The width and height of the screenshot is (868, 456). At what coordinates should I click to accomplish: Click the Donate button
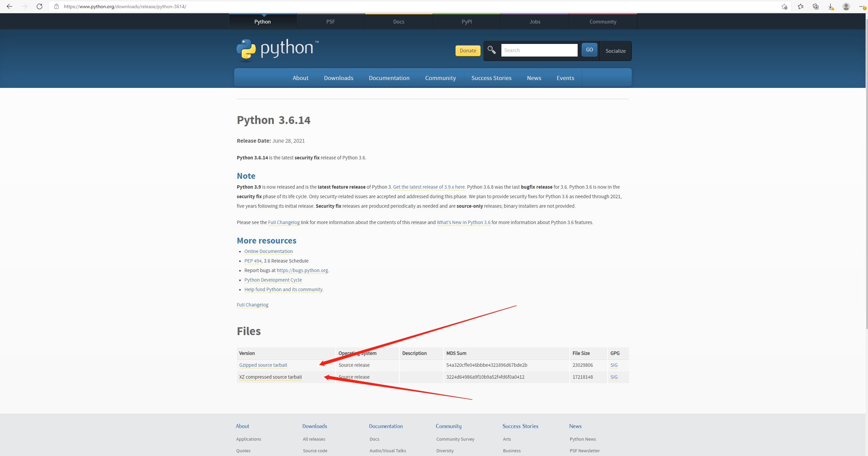pyautogui.click(x=467, y=50)
